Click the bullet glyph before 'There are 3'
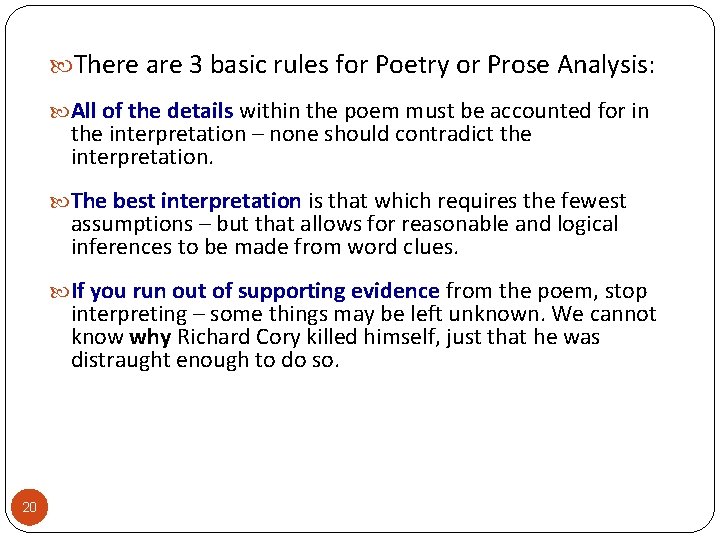The height and width of the screenshot is (540, 720). [65, 66]
